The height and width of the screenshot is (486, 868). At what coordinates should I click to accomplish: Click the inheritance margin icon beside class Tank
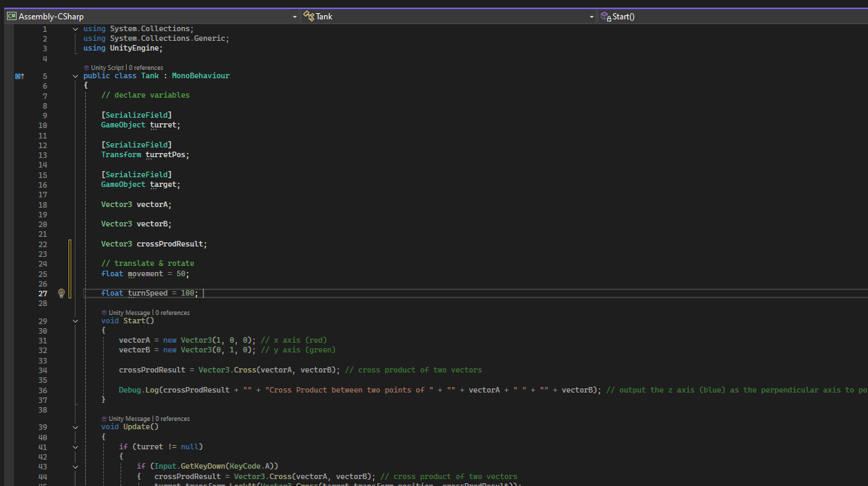click(x=19, y=76)
